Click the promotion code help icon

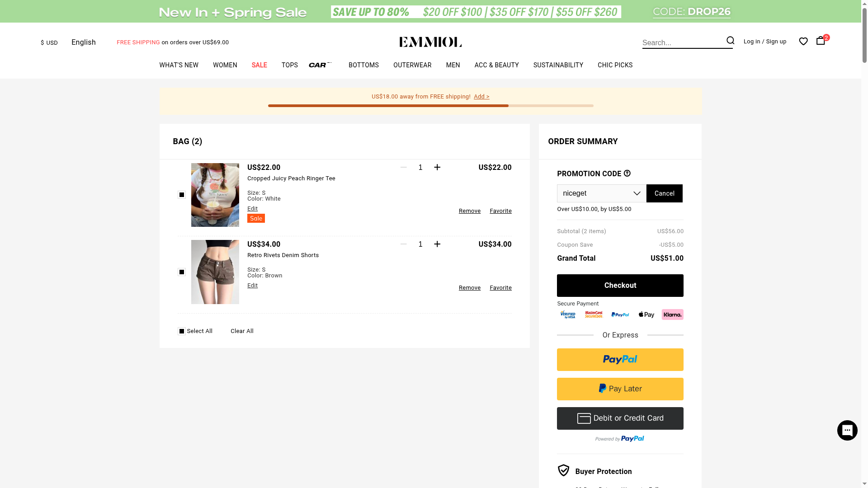click(627, 174)
